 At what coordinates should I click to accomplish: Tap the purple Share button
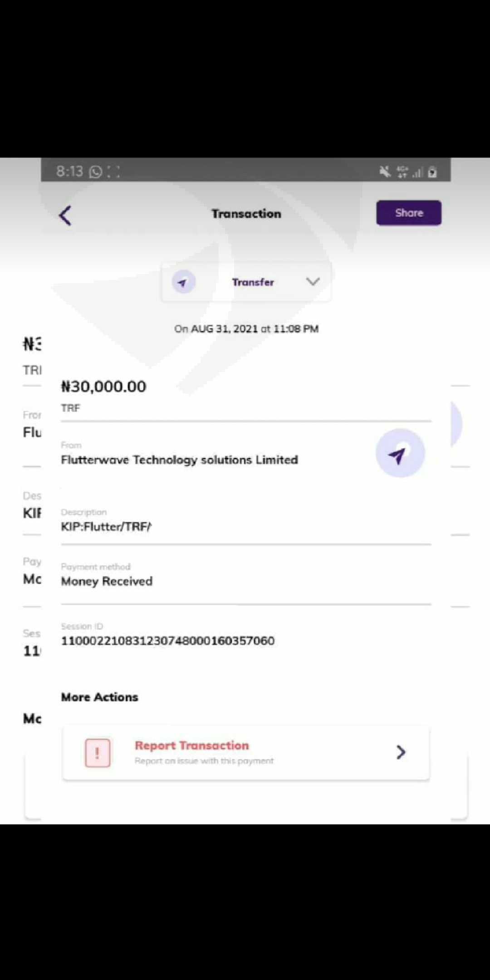pos(408,213)
